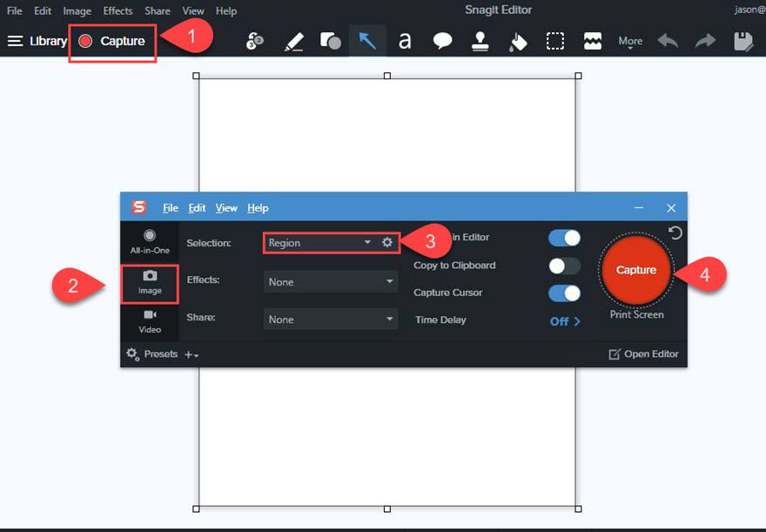Disable Capture Cursor
The image size is (766, 532).
pos(563,293)
